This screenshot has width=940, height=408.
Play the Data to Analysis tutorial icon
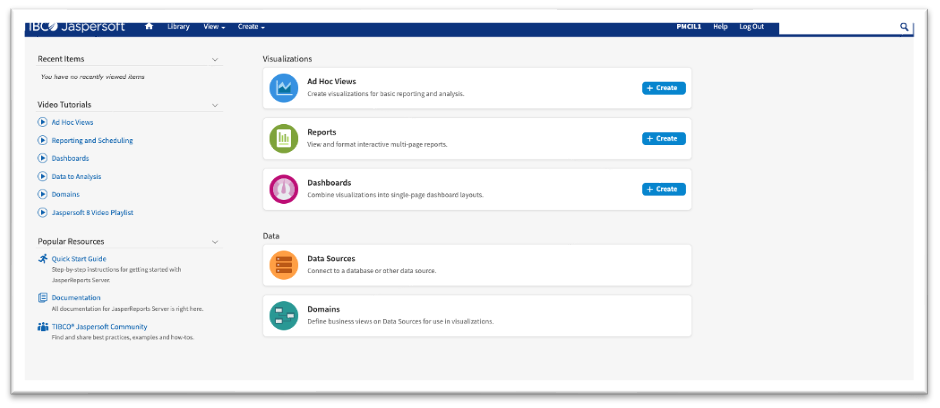(x=43, y=176)
